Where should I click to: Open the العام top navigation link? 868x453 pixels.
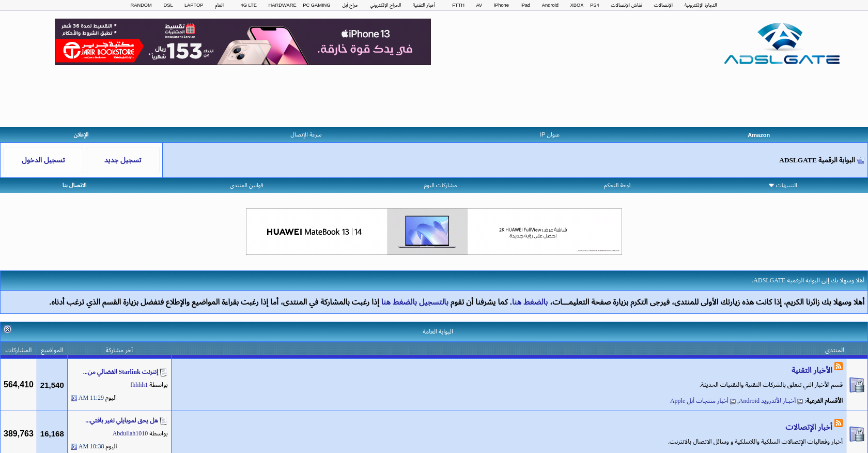220,5
